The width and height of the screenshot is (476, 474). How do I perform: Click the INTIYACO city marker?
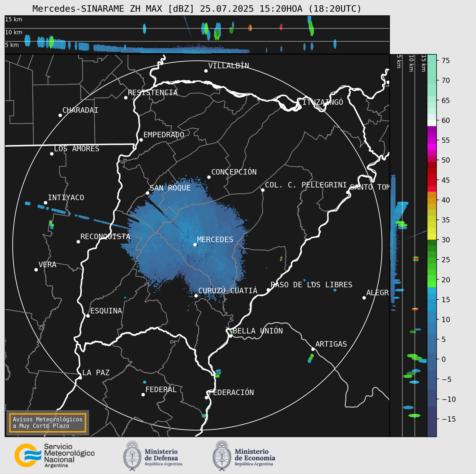pyautogui.click(x=45, y=203)
